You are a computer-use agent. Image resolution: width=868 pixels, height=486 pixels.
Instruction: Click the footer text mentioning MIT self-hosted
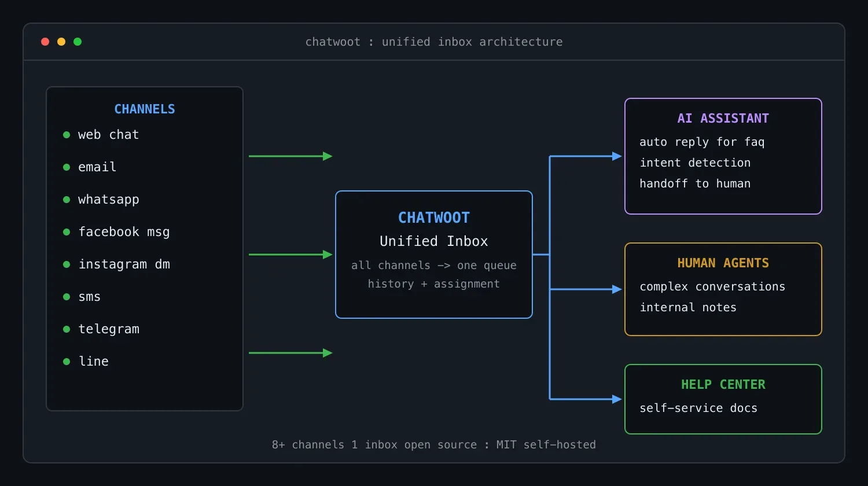pos(434,445)
